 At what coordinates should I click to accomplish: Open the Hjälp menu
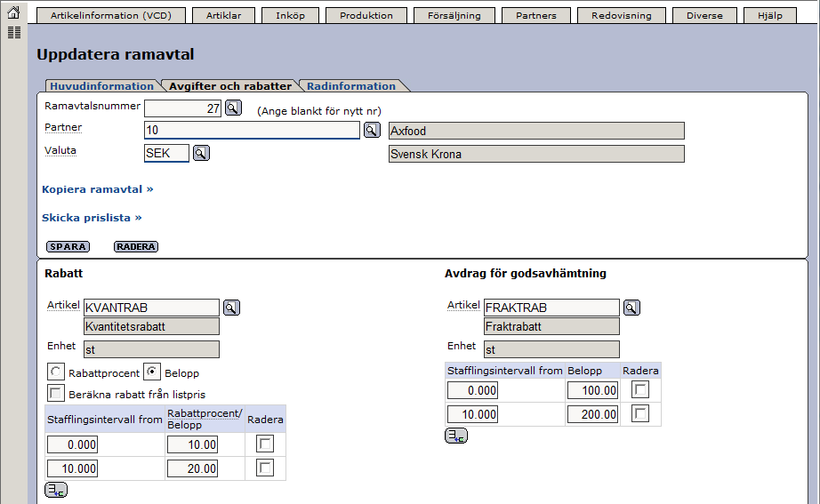click(x=770, y=16)
